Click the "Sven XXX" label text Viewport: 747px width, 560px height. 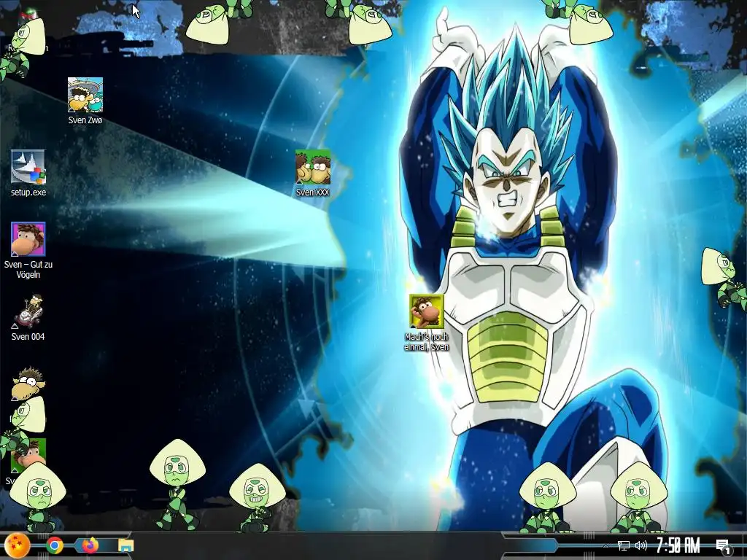[x=312, y=192]
